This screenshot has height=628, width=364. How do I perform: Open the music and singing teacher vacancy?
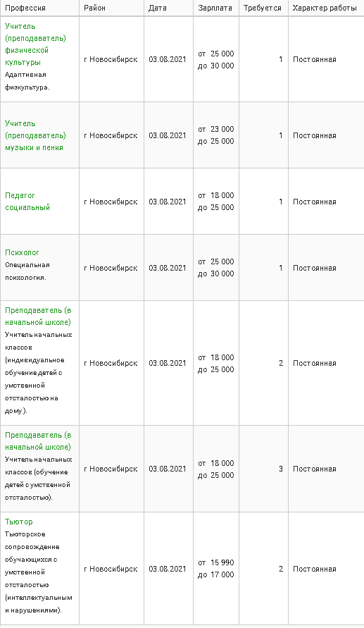[35, 135]
